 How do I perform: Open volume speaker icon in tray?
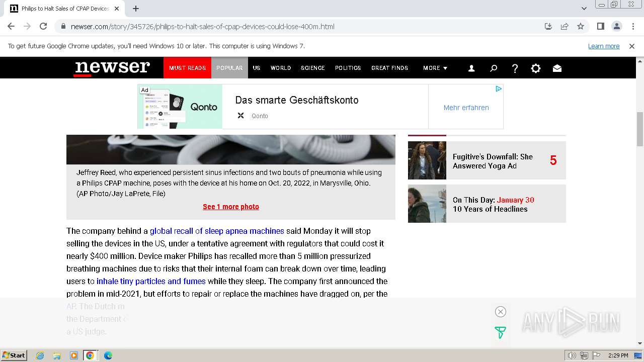tap(572, 355)
